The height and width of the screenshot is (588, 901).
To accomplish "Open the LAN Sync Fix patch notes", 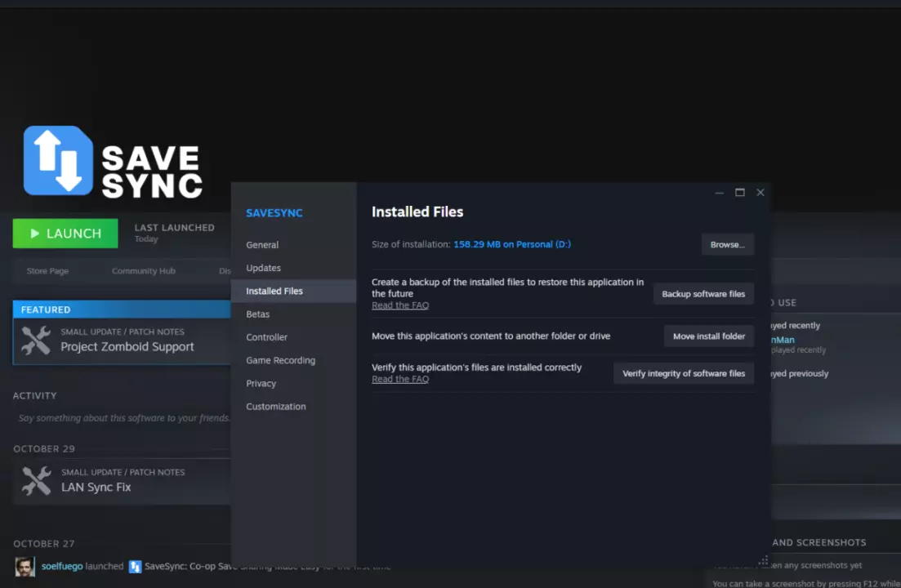I will click(122, 481).
